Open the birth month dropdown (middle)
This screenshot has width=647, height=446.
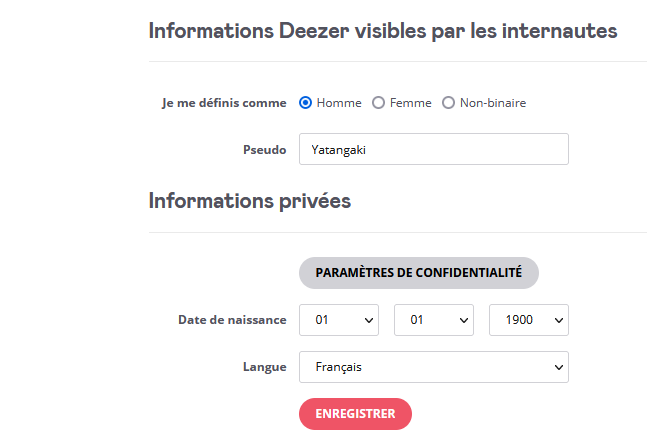click(433, 320)
